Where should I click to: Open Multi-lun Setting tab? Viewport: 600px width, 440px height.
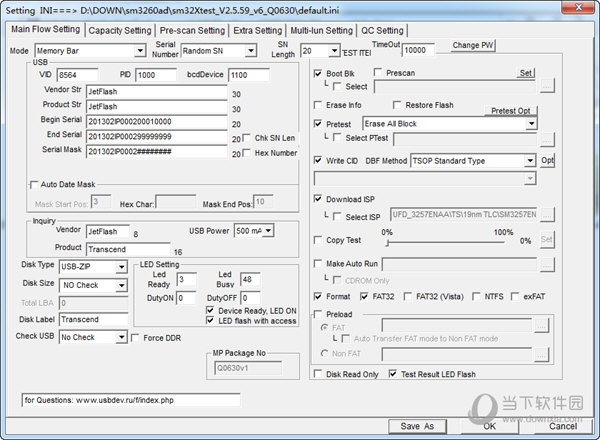click(321, 31)
